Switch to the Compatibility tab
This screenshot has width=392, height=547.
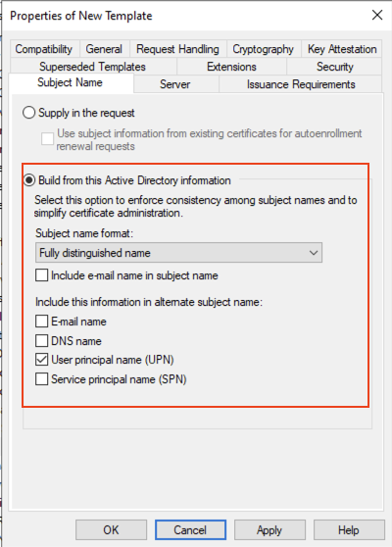[44, 49]
